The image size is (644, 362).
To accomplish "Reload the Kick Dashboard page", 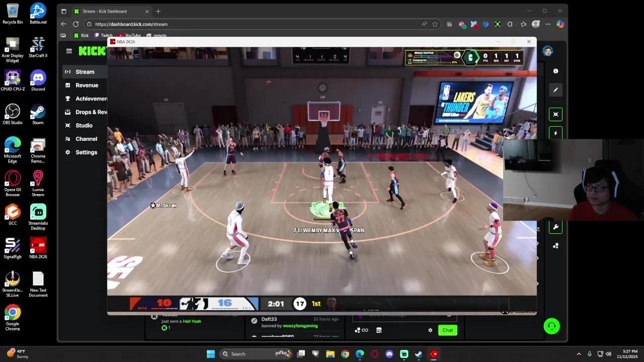I will (x=75, y=24).
